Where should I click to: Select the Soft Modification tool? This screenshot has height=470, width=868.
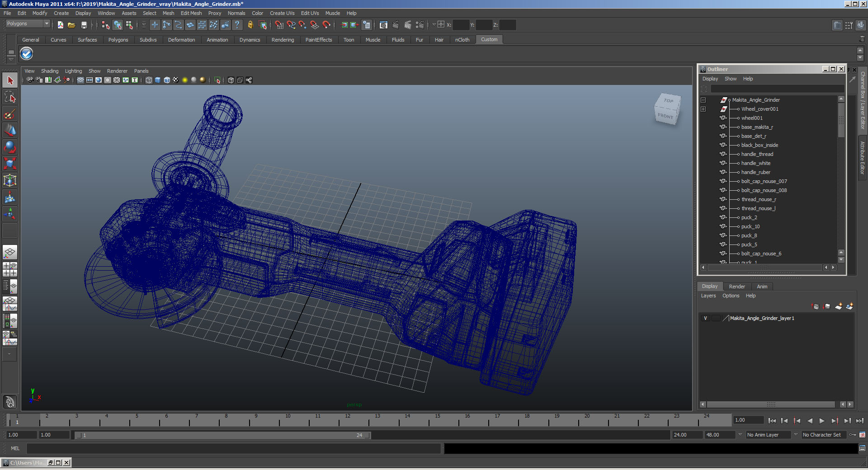pyautogui.click(x=10, y=197)
